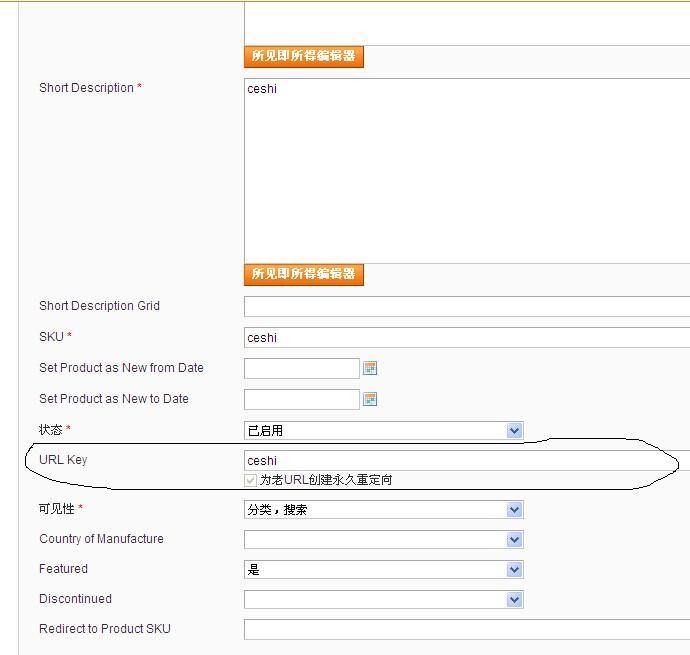The height and width of the screenshot is (655, 690).
Task: Click the Short Description field label
Action: [x=86, y=88]
